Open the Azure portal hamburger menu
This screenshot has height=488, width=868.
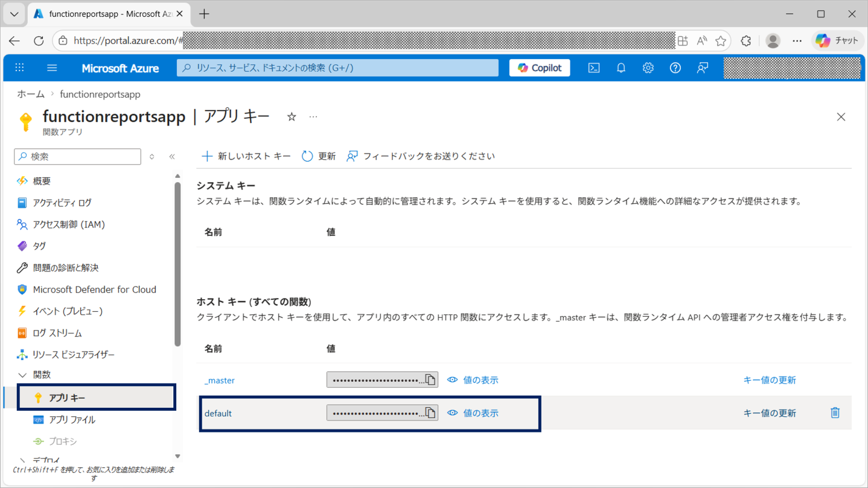(x=52, y=68)
